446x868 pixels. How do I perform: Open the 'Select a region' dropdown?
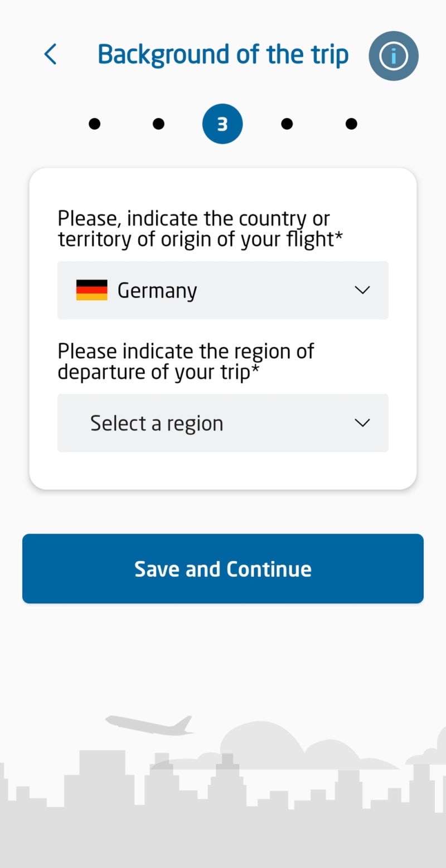[223, 423]
